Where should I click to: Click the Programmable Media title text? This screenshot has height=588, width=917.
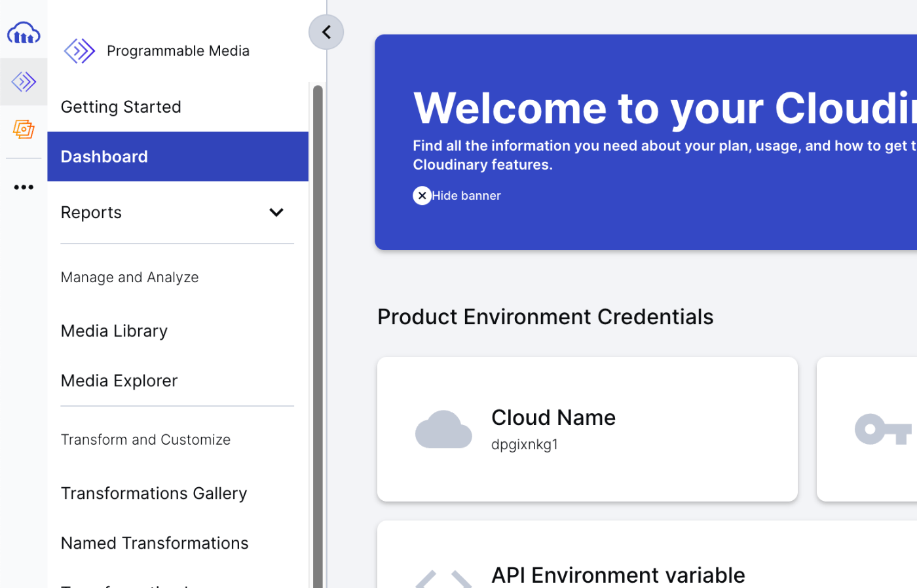pyautogui.click(x=178, y=51)
